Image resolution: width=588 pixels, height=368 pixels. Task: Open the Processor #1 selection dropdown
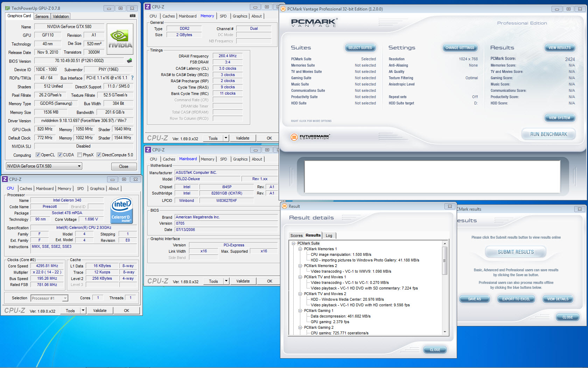49,298
